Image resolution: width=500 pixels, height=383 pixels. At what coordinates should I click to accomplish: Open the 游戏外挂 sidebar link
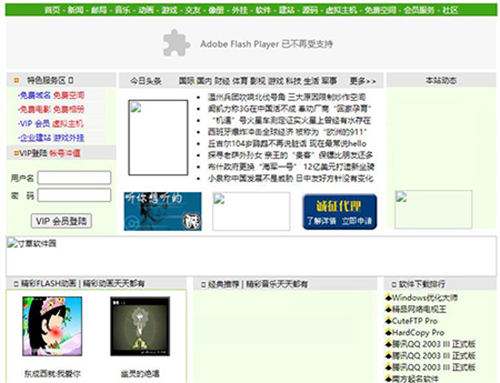[68, 138]
